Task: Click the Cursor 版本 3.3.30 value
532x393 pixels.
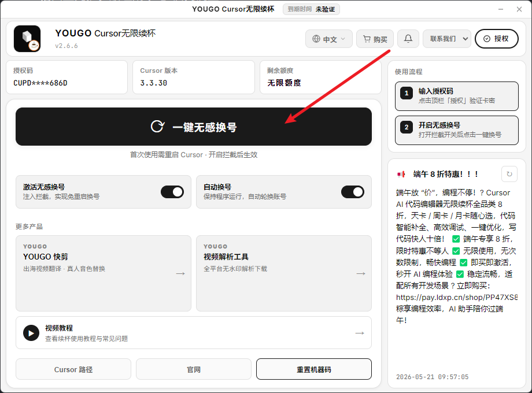Action: tap(154, 83)
